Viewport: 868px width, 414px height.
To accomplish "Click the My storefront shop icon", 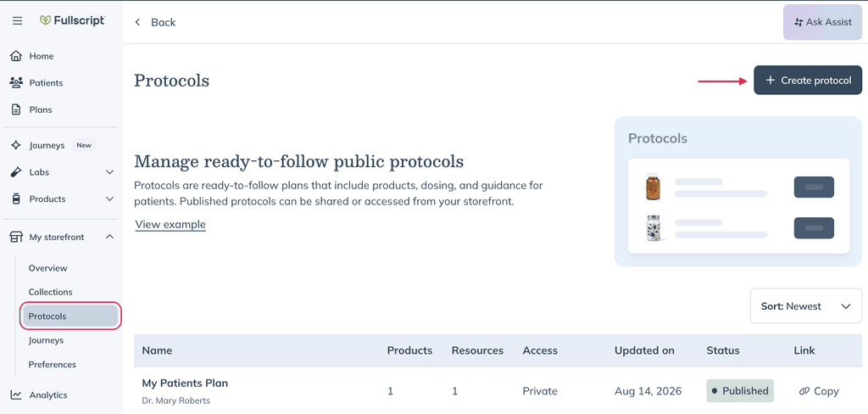I will pos(16,238).
